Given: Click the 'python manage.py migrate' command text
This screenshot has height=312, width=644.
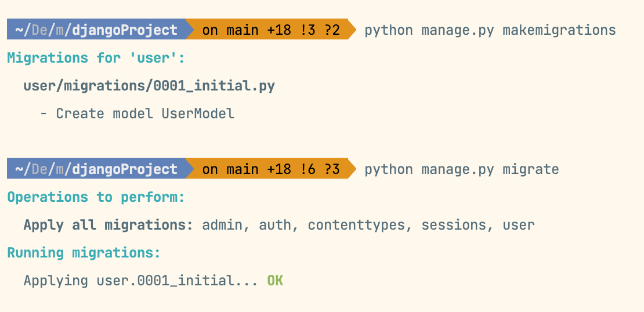Looking at the screenshot, I should click(x=462, y=169).
